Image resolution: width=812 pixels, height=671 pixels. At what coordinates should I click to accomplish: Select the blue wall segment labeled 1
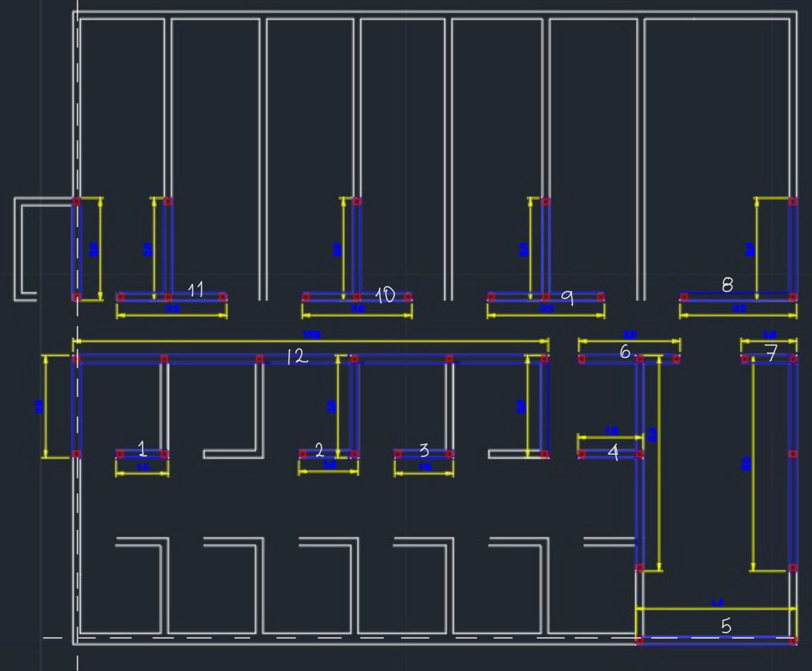(x=142, y=454)
